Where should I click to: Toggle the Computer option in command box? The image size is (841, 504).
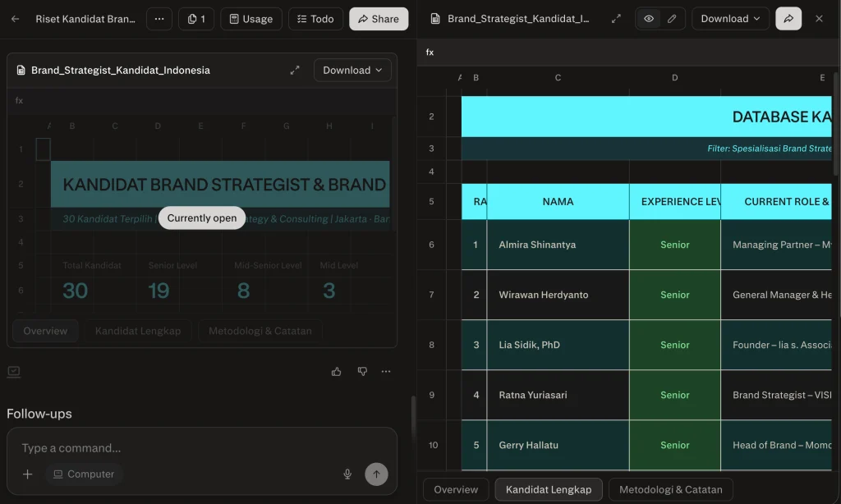coord(84,474)
